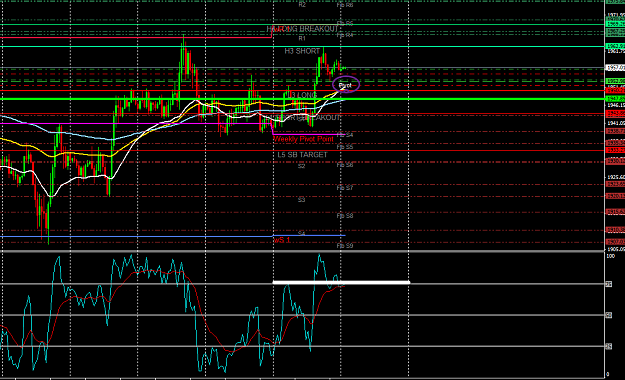The width and height of the screenshot is (625, 380).
Task: Click the Fib S9 level label
Action: pyautogui.click(x=345, y=246)
